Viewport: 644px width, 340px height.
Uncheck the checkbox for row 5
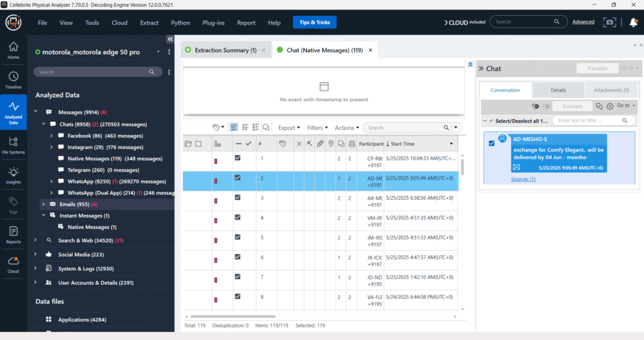click(237, 237)
